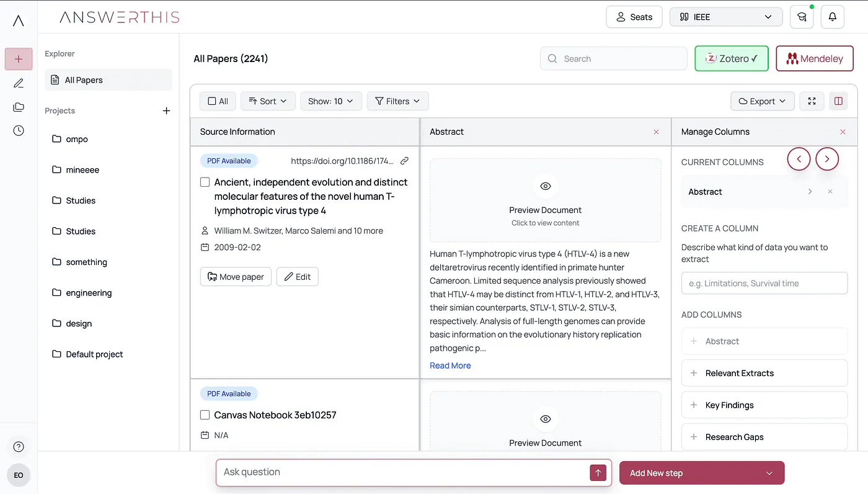Add the Relevant Extracts column

coord(764,373)
